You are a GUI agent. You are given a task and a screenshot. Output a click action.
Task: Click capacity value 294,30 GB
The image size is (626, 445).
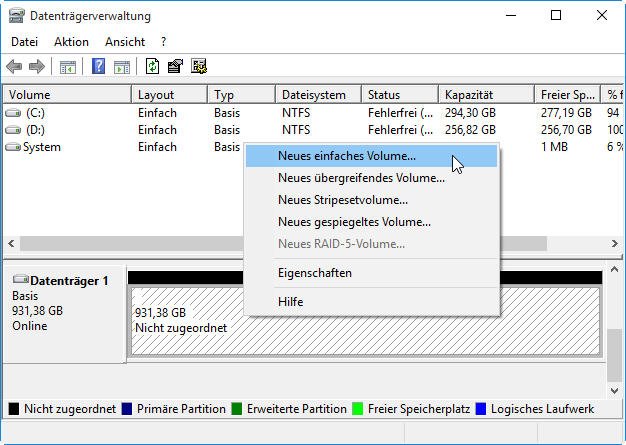[x=470, y=113]
